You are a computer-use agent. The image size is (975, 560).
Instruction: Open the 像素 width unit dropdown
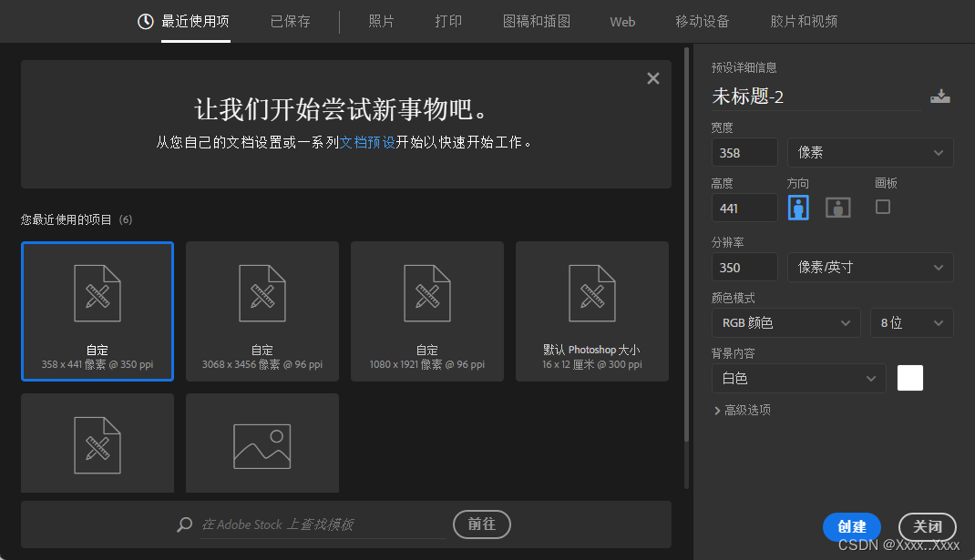click(870, 152)
